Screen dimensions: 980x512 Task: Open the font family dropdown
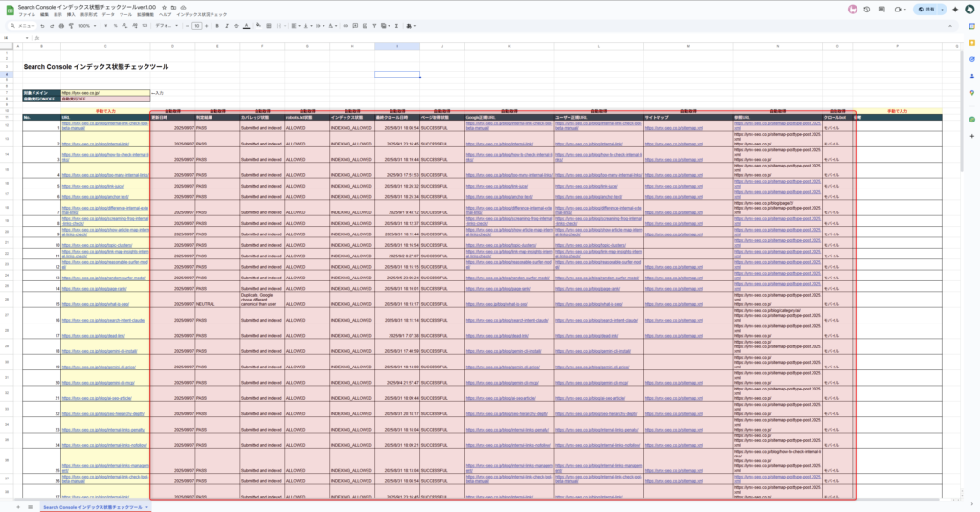click(166, 26)
